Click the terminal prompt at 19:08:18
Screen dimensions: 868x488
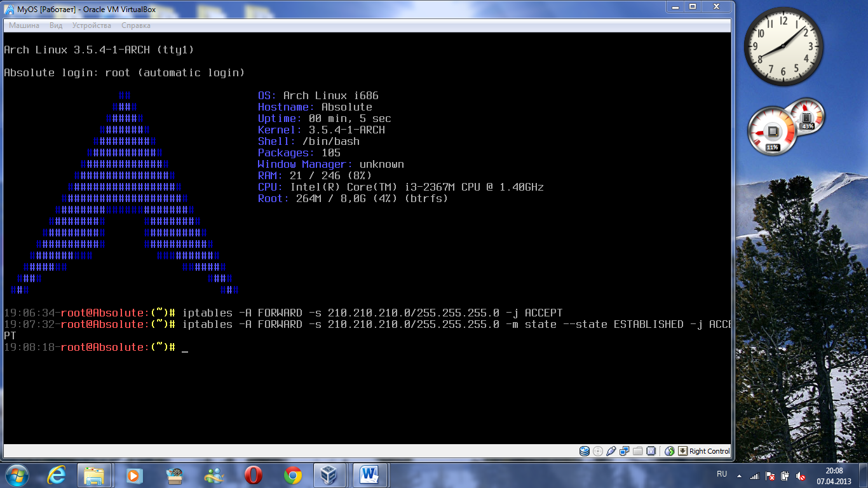pyautogui.click(x=96, y=348)
